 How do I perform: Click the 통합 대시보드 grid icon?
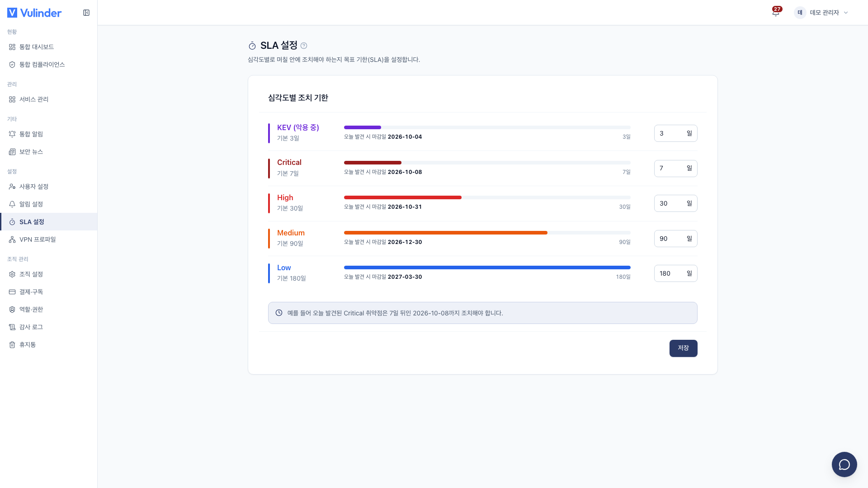coord(12,47)
